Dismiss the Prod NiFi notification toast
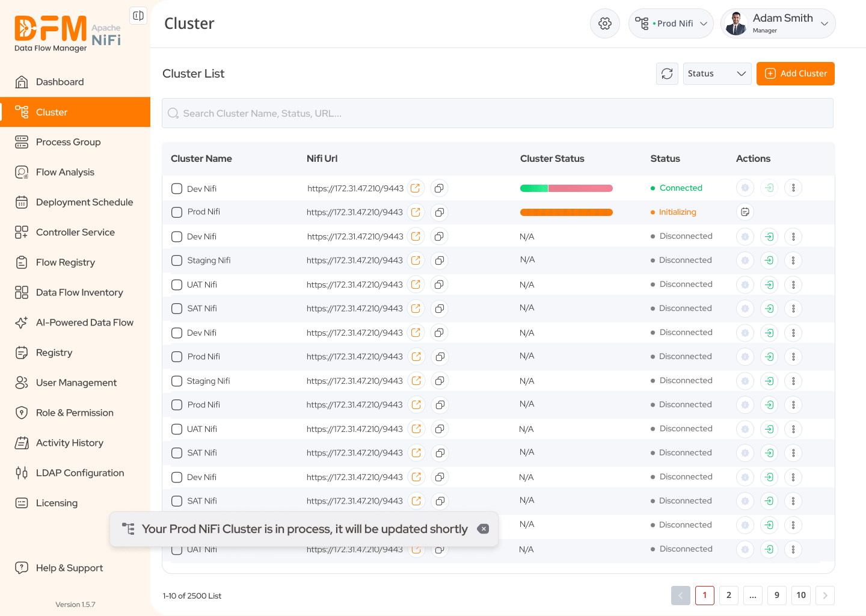Screen dimensions: 866x616 tap(483, 529)
